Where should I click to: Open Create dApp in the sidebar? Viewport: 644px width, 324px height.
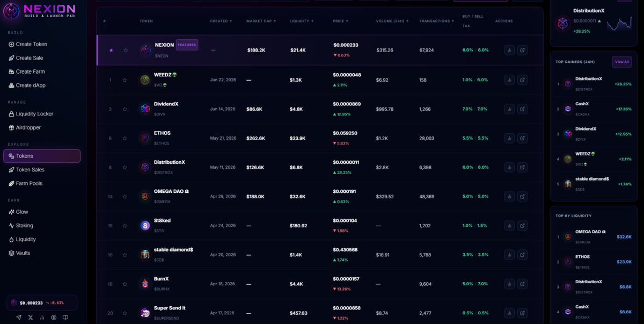[42, 85]
